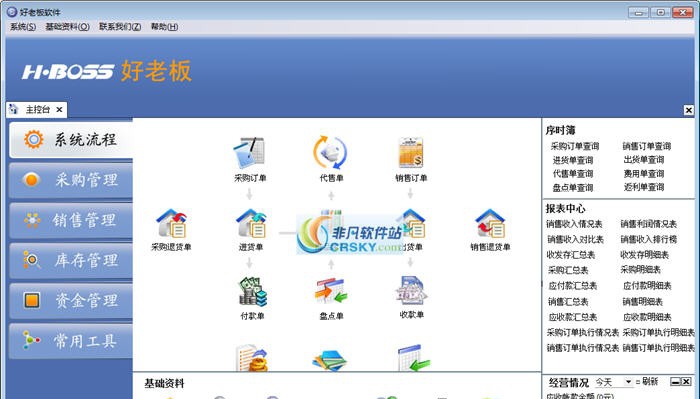Open the 付款单 payment icon
Viewport: 700px width, 399px height.
(253, 292)
